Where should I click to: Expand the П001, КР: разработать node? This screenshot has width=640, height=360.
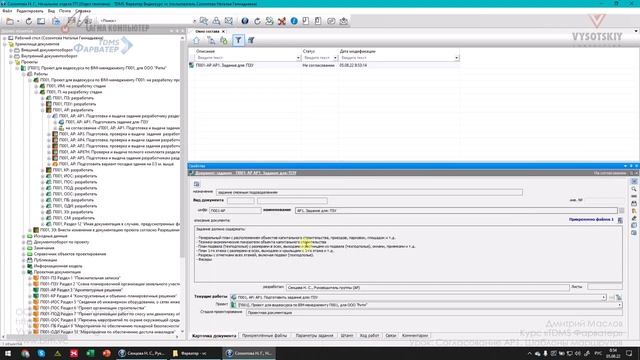(42, 170)
